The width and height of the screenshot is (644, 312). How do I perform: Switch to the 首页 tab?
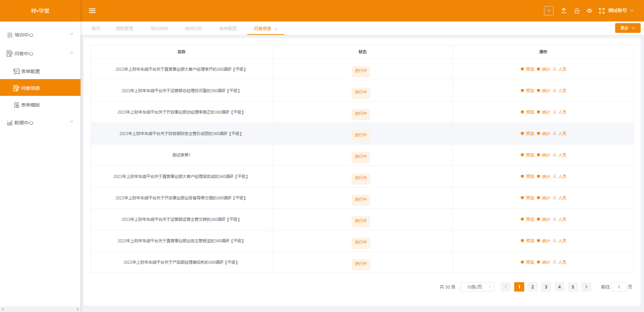[96, 28]
